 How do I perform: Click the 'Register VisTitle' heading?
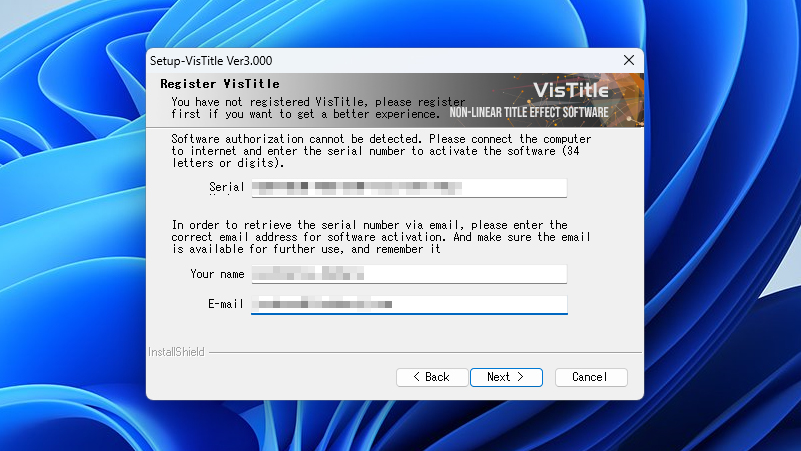[x=220, y=84]
